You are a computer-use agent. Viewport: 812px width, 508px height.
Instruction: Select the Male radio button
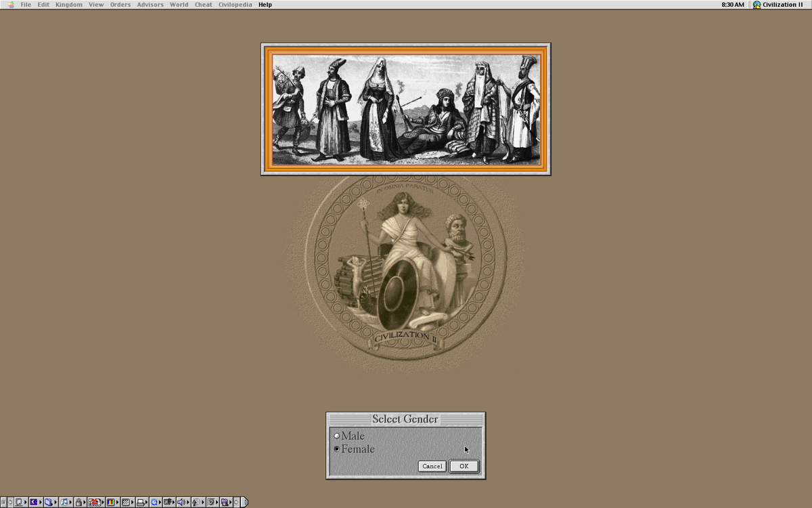(x=337, y=436)
